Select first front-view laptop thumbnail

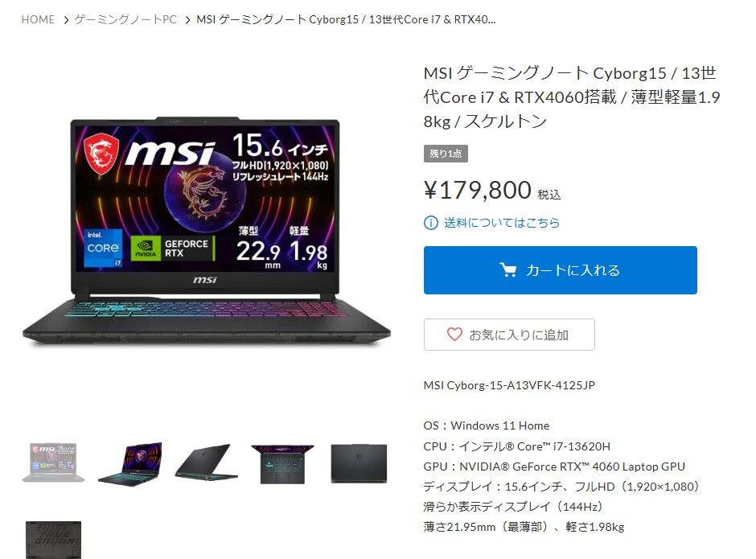coord(54,462)
